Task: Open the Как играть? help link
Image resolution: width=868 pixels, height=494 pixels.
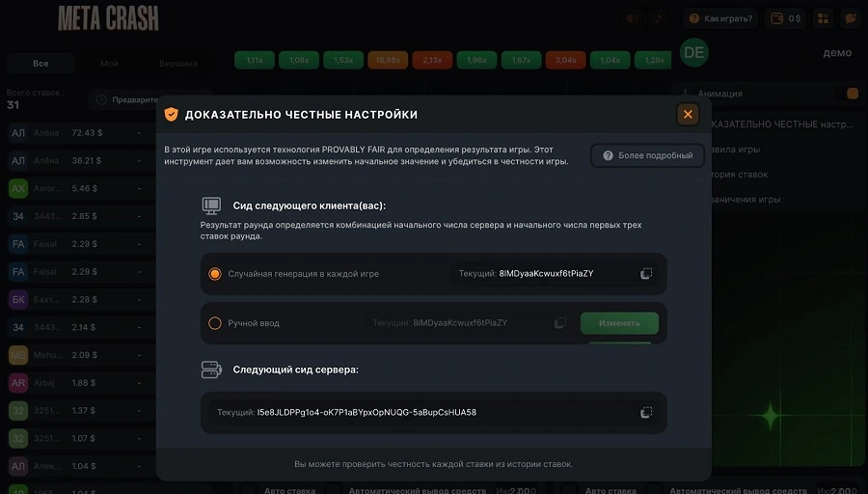Action: point(720,18)
